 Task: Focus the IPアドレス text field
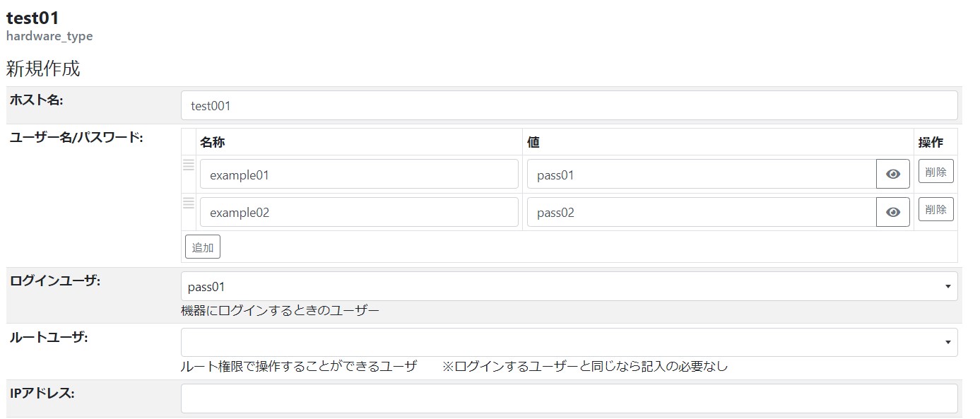tap(569, 398)
